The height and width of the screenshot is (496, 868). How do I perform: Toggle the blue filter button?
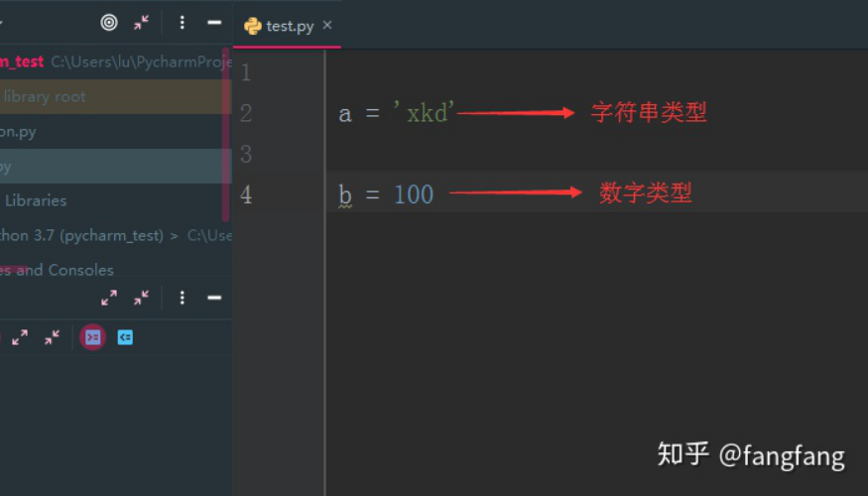coord(125,337)
